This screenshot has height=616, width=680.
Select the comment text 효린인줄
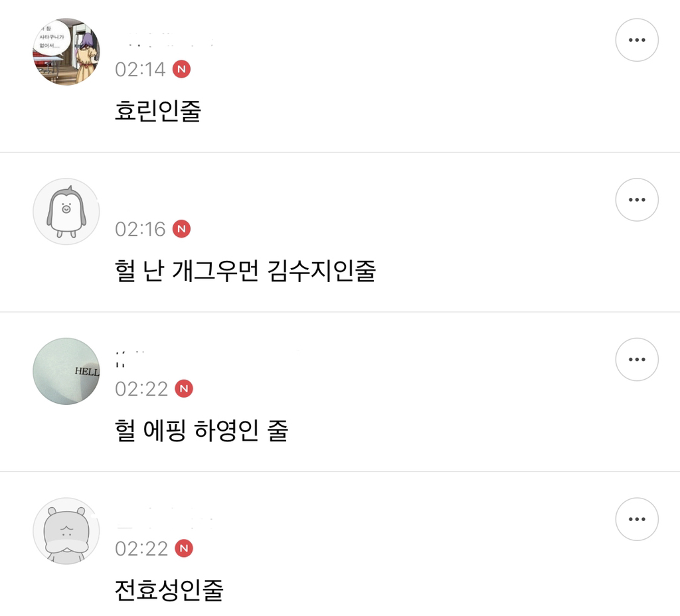tap(157, 110)
